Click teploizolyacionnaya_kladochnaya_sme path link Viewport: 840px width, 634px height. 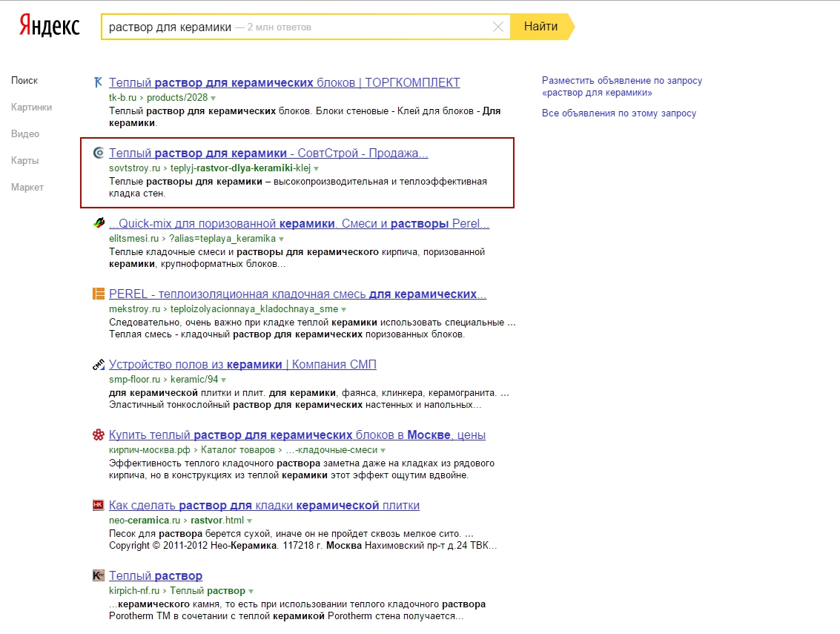(254, 309)
